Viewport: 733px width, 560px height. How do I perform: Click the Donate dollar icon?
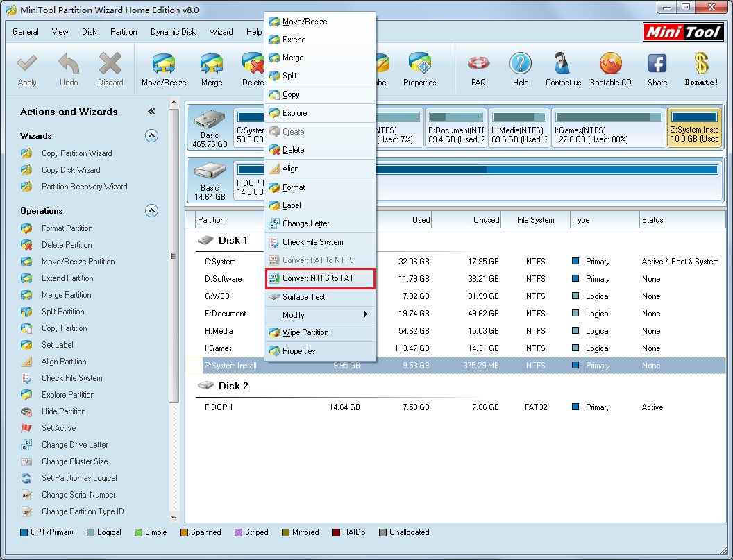click(x=701, y=68)
